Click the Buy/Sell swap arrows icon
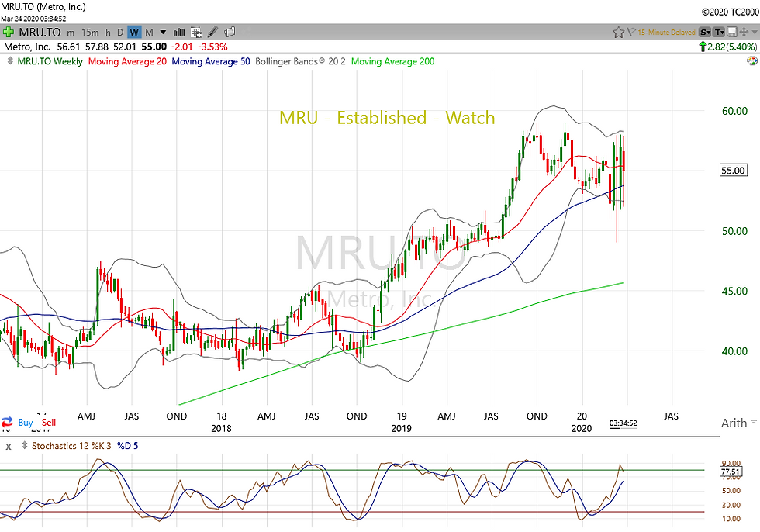Screen dimensions: 760x532 [x=7, y=422]
